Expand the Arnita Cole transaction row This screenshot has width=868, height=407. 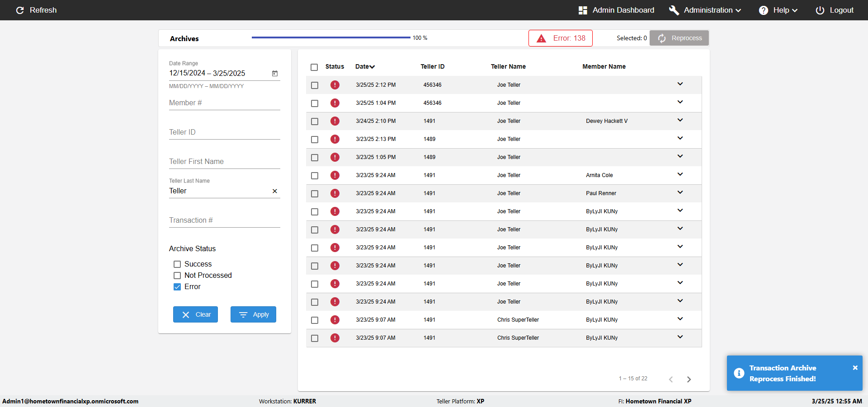pyautogui.click(x=680, y=174)
